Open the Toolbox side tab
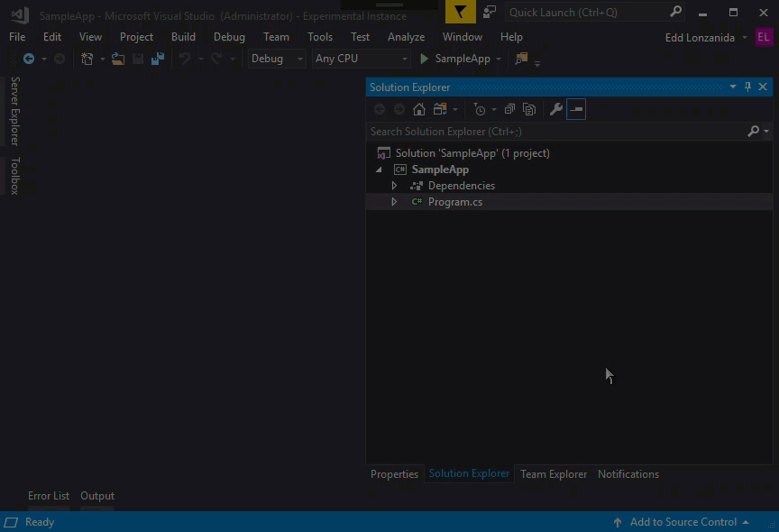This screenshot has height=532, width=779. (15, 176)
